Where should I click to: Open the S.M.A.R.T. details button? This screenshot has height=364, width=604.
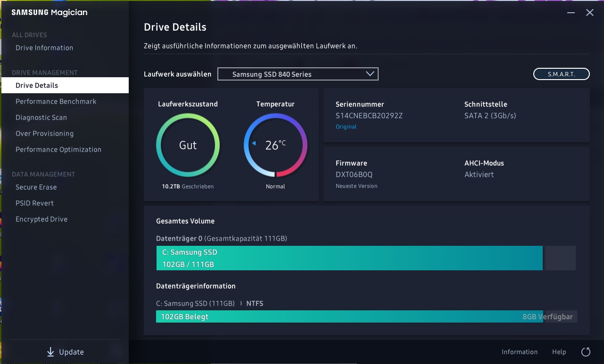tap(561, 74)
